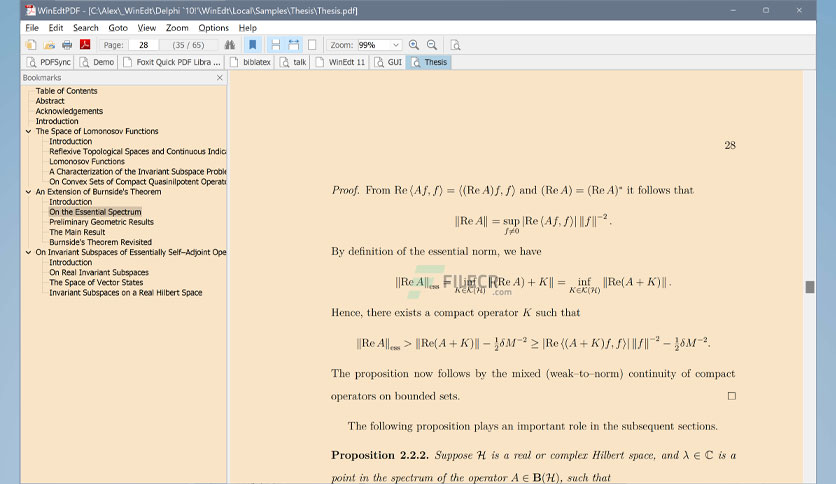Zoom out with magnifier minus icon
Screen dimensions: 836x484
click(432, 45)
